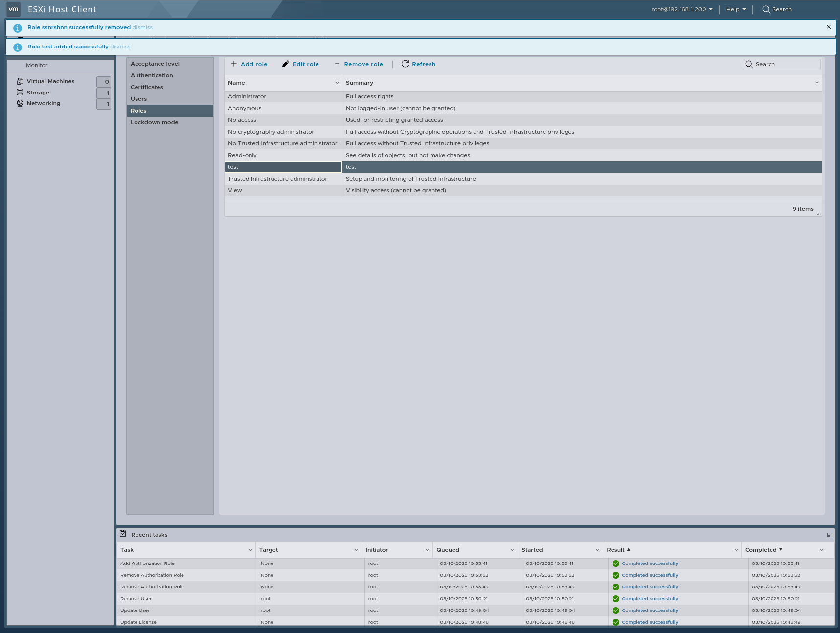Click the Edit role pencil icon

coord(286,64)
